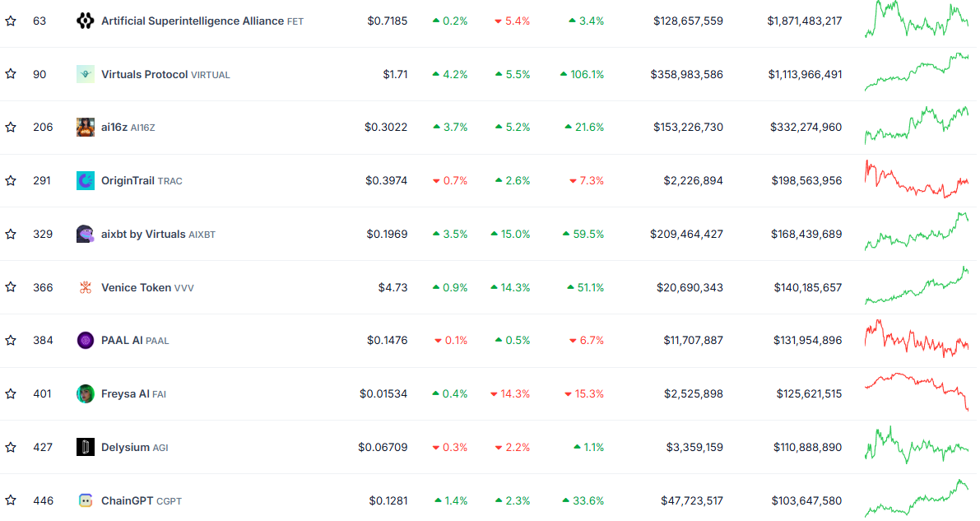The width and height of the screenshot is (980, 521).
Task: Go to OriginTrail TRAC details
Action: 142,181
